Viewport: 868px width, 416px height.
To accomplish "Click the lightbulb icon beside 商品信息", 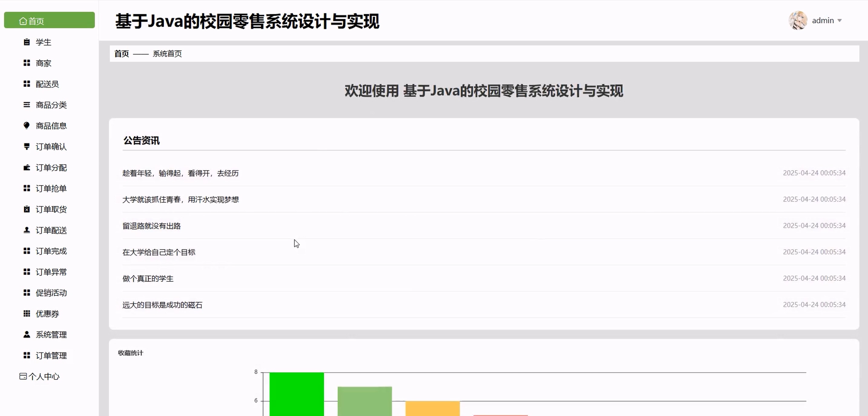I will coord(27,125).
